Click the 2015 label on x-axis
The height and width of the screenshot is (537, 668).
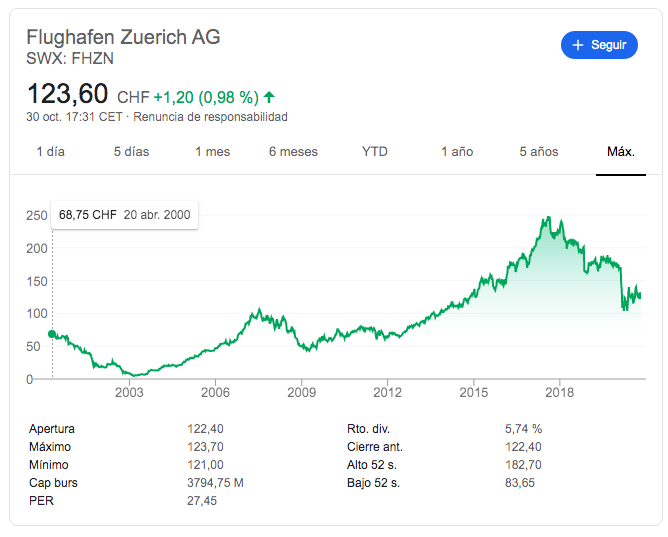[474, 393]
